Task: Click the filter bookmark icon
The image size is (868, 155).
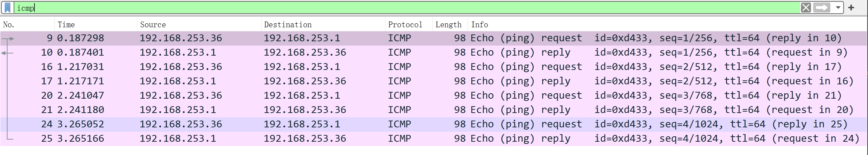Action: (x=8, y=8)
